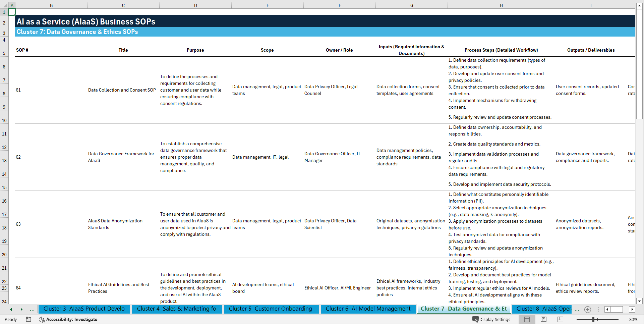
Task: Zoom in using the plus button
Action: pos(622,319)
